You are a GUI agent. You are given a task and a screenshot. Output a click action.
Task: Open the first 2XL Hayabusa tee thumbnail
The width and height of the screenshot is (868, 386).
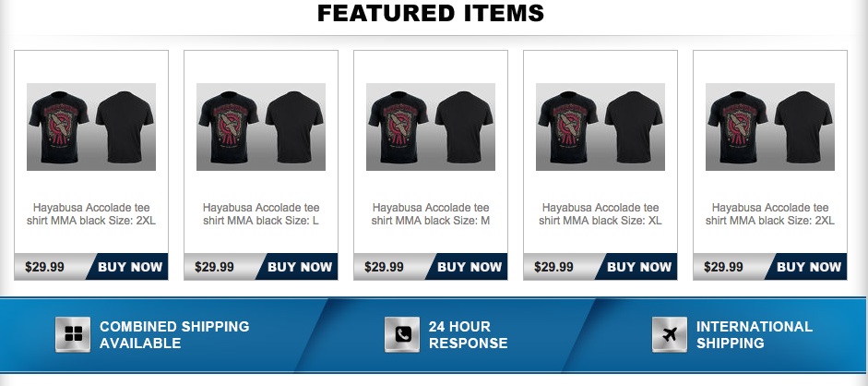click(x=91, y=127)
